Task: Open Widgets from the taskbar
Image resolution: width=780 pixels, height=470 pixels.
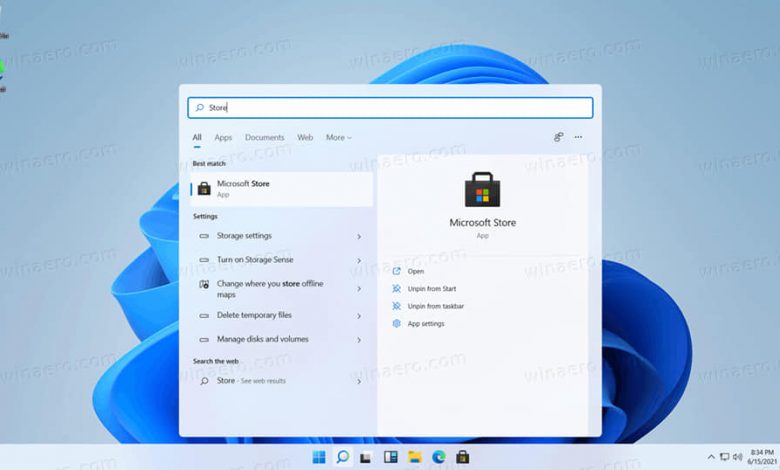Action: pos(390,457)
